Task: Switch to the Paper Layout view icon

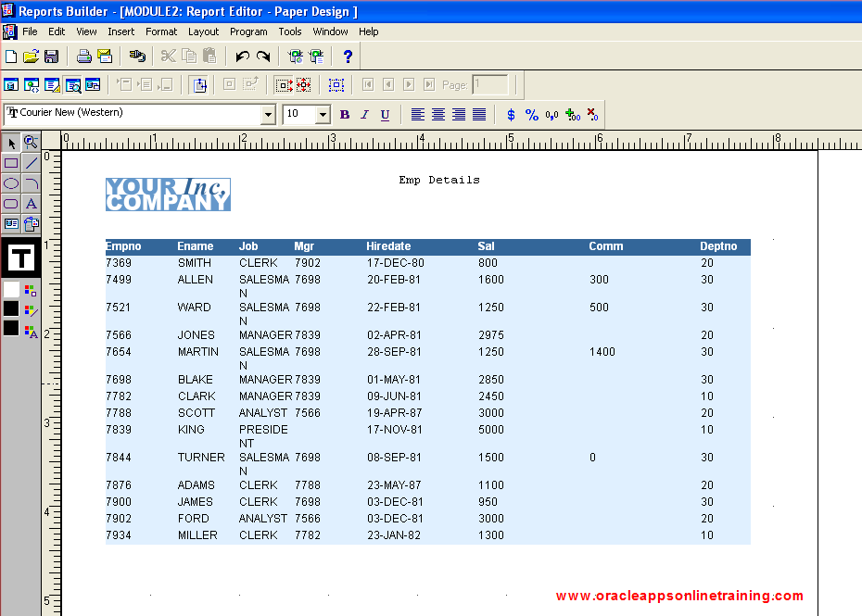Action: pos(52,84)
